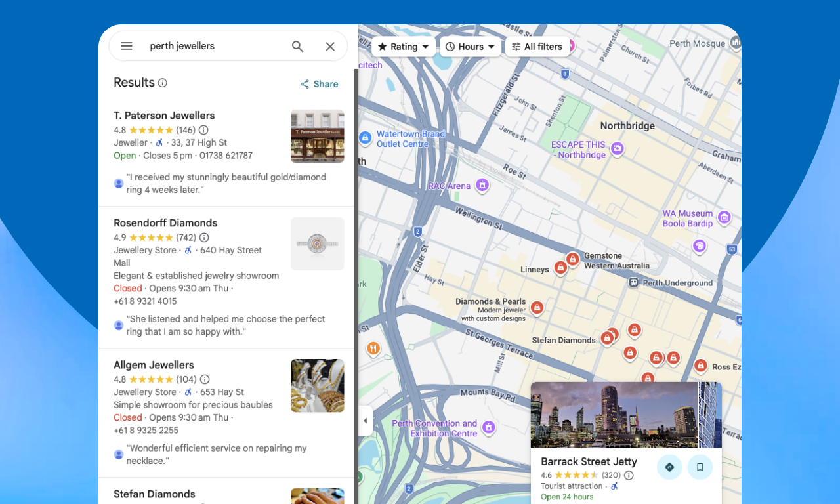Image resolution: width=840 pixels, height=504 pixels.
Task: Click the search magnifier icon
Action: click(x=297, y=46)
